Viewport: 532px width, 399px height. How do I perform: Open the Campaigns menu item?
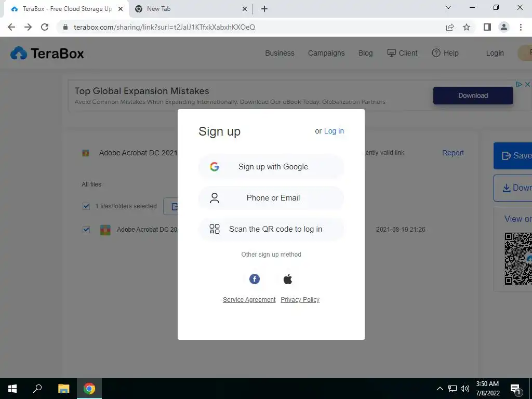[326, 54]
